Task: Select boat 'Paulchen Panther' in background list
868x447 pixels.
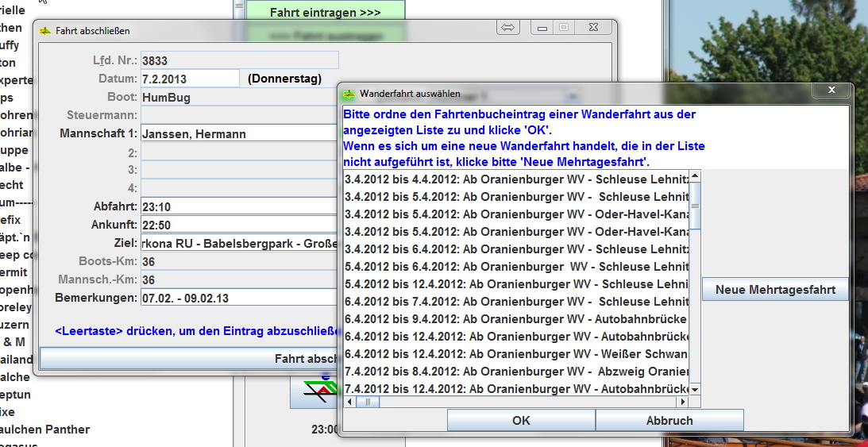Action: click(x=44, y=430)
